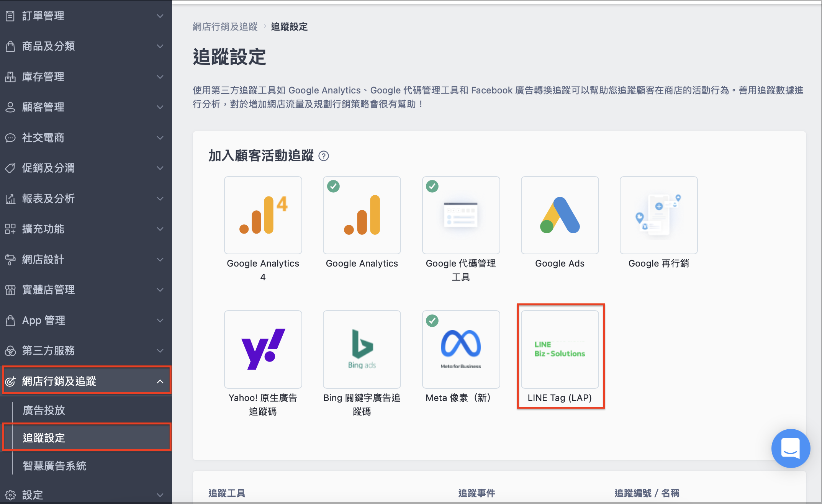822x504 pixels.
Task: Expand the 設定 chevron
Action: click(x=160, y=495)
